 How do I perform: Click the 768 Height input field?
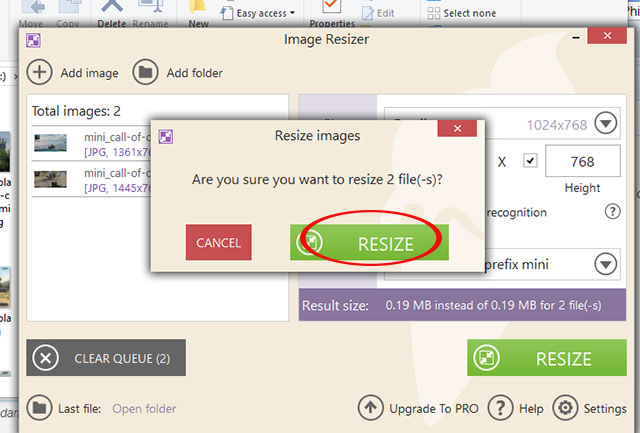582,161
